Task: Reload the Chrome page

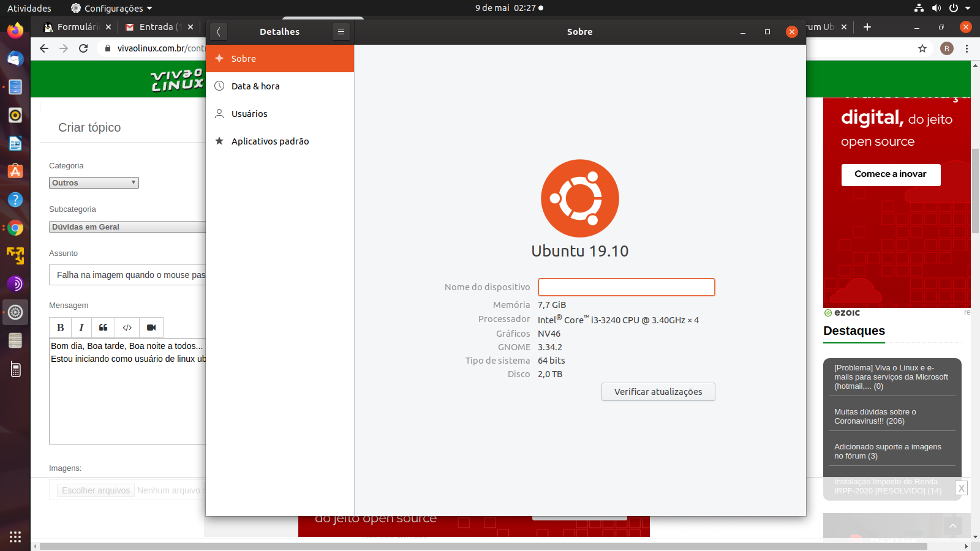Action: coord(83,48)
